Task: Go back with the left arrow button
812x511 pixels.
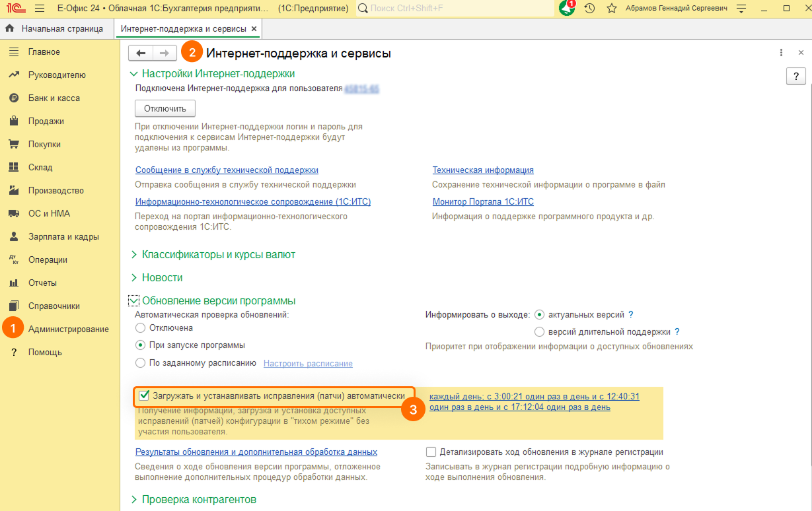Action: pos(141,53)
